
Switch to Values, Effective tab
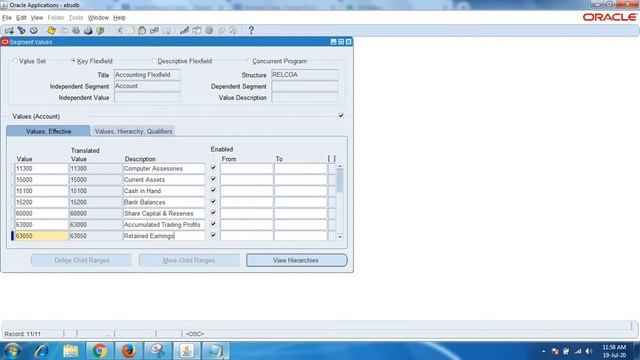click(48, 131)
